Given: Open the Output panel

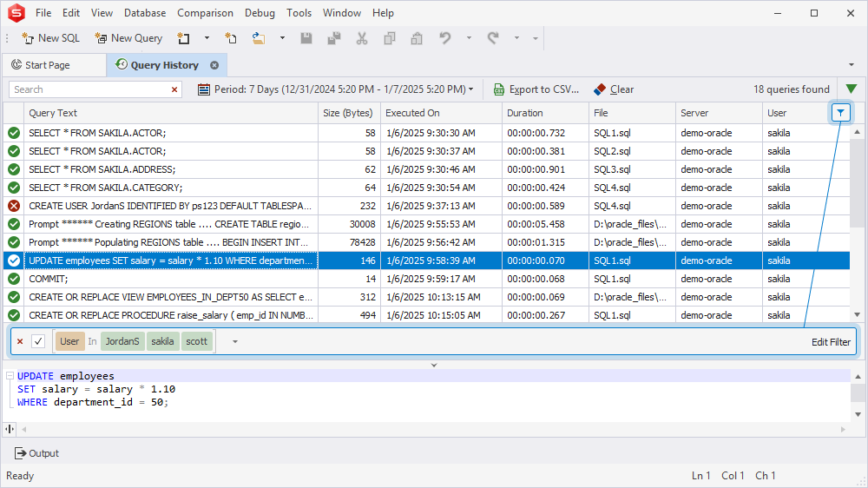Looking at the screenshot, I should point(37,453).
